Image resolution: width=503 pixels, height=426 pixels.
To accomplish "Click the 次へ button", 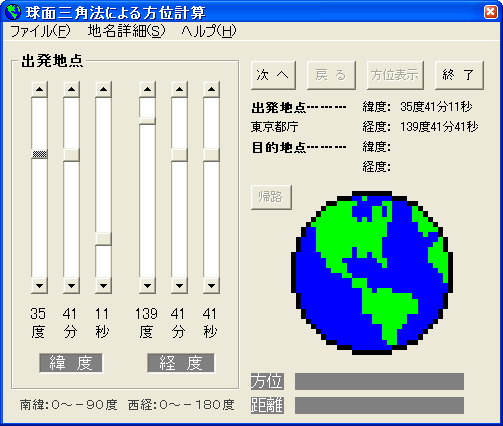I will (273, 75).
